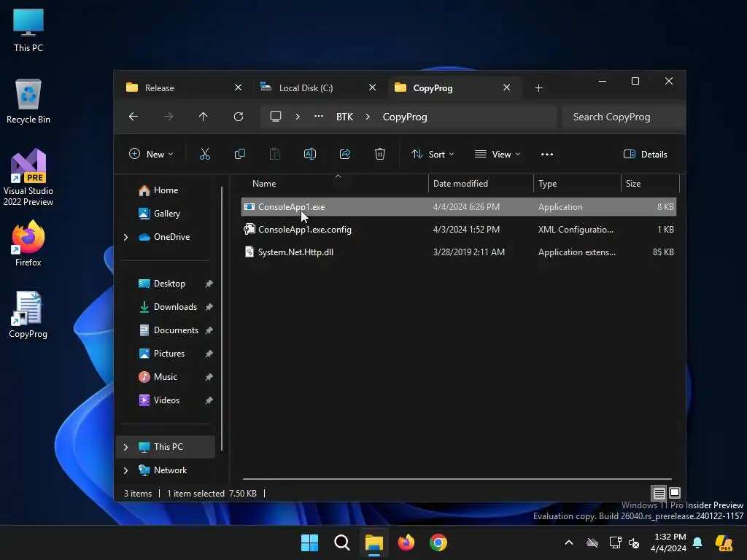Screen dimensions: 747x560
Task: Close the Local Disk (C:) tab
Action: [x=373, y=87]
